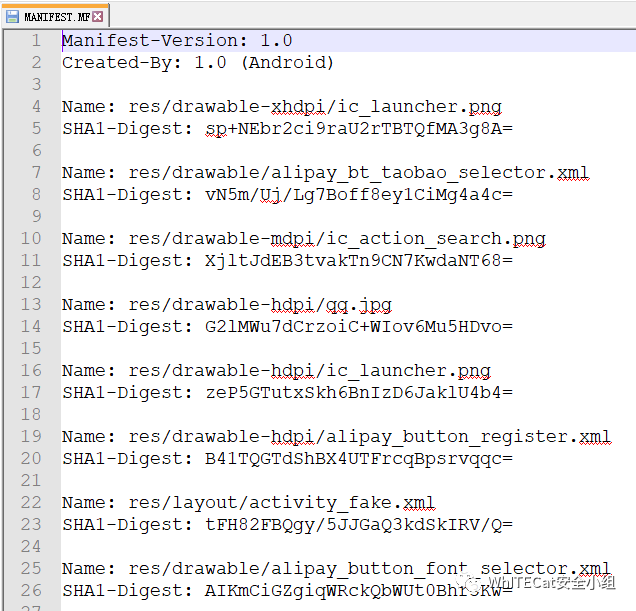Image resolution: width=636 pixels, height=611 pixels.
Task: Click line number 1 in the gutter
Action: click(37, 41)
